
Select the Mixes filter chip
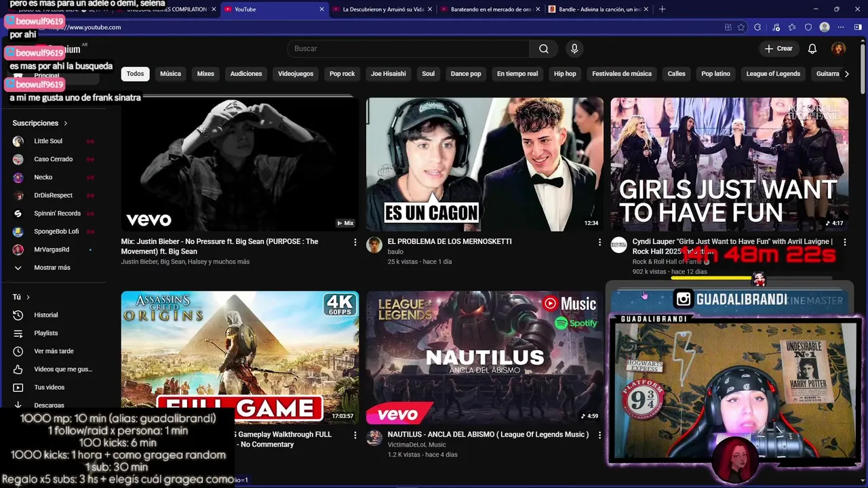[205, 74]
